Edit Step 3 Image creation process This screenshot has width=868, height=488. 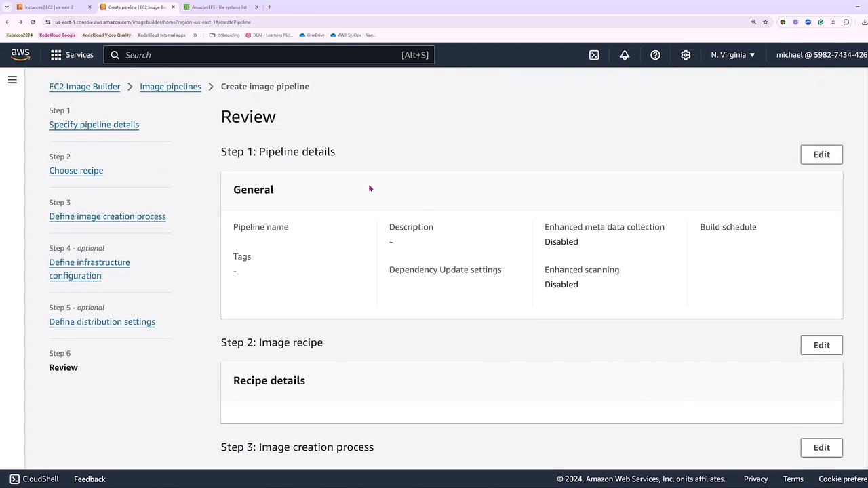(821, 447)
